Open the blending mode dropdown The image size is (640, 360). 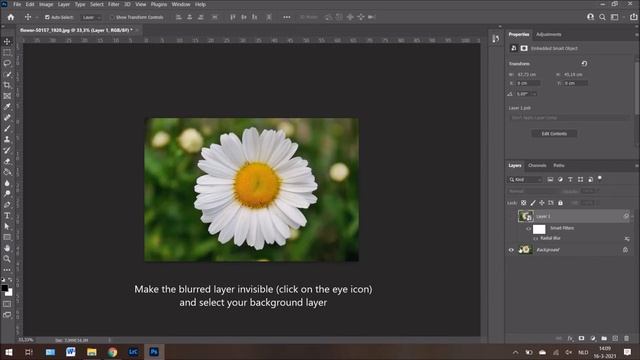pyautogui.click(x=533, y=191)
